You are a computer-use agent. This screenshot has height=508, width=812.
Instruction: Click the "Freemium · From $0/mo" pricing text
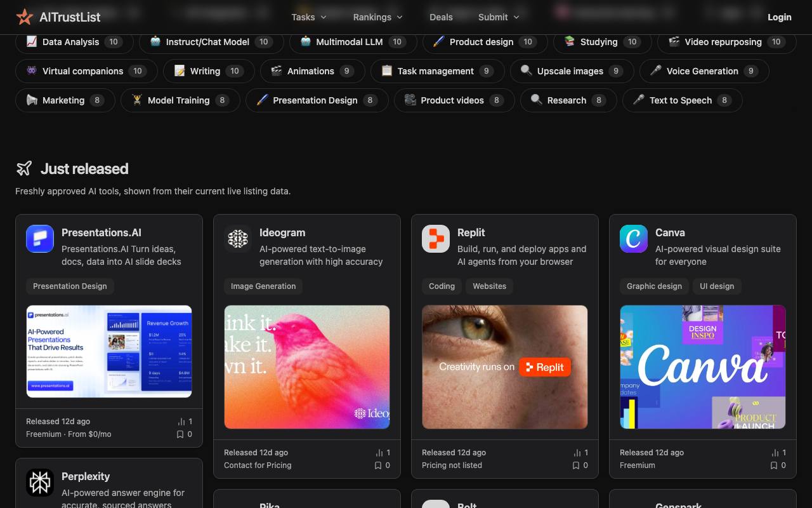pyautogui.click(x=69, y=434)
